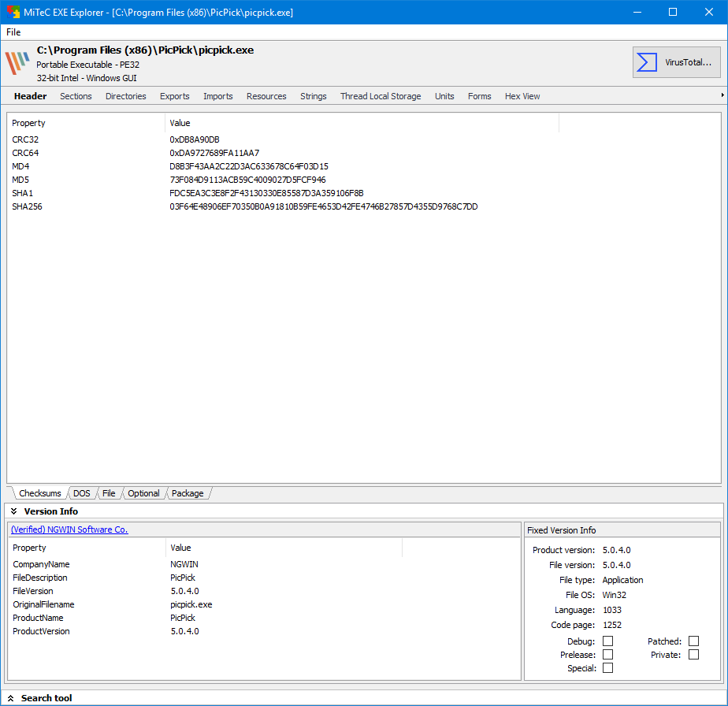Viewport: 728px width, 706px height.
Task: Click the Version Info Value column header
Action: pyautogui.click(x=284, y=548)
